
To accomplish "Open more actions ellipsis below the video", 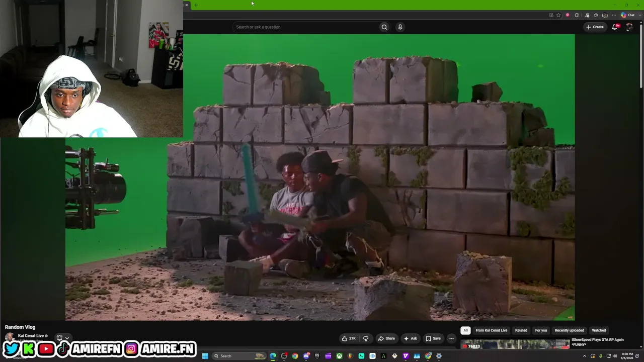I will 451,338.
